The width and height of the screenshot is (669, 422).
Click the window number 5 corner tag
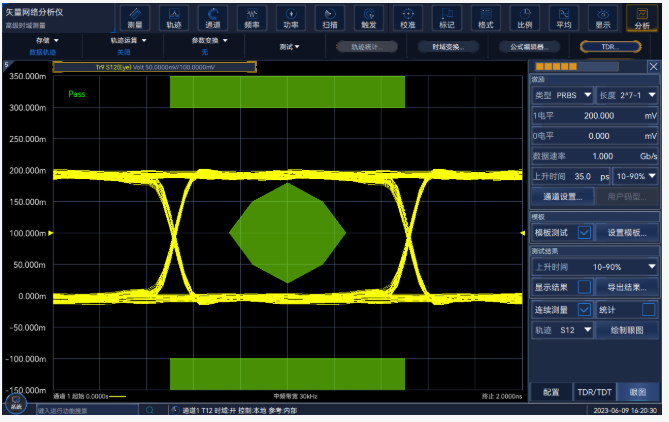point(6,65)
